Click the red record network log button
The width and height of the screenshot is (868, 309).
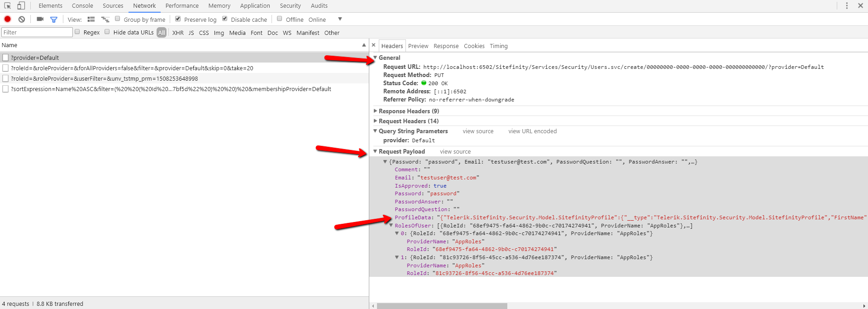(8, 19)
